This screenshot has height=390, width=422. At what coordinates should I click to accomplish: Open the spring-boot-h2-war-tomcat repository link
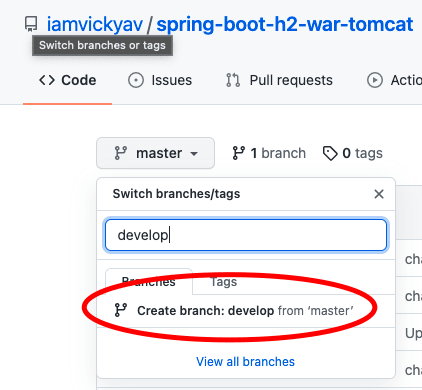(285, 24)
